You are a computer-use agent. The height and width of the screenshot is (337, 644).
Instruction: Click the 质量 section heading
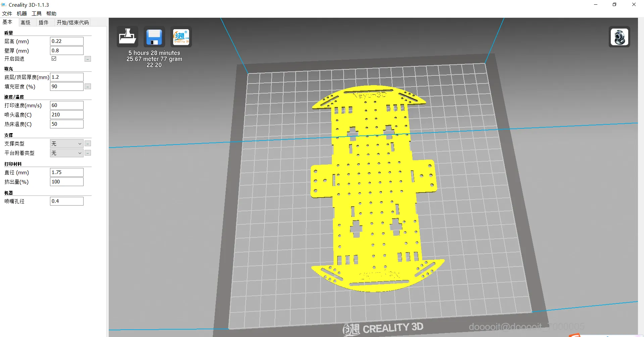[9, 33]
